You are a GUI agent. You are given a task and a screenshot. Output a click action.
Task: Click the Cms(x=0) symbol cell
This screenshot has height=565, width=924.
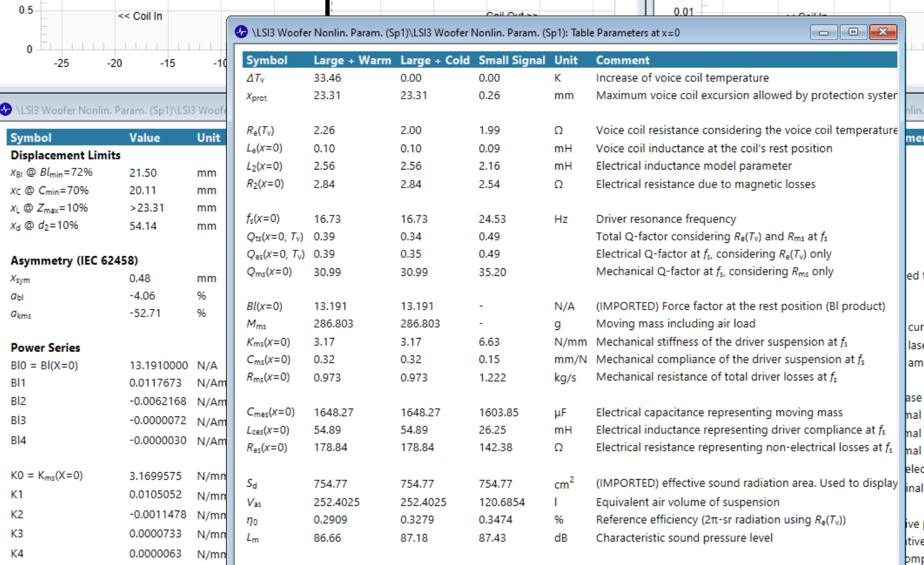pos(268,360)
